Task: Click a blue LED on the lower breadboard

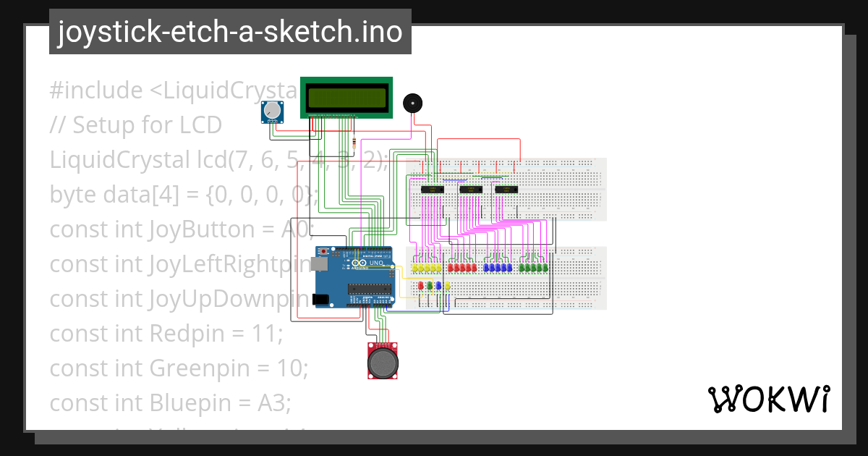Action: (497, 268)
